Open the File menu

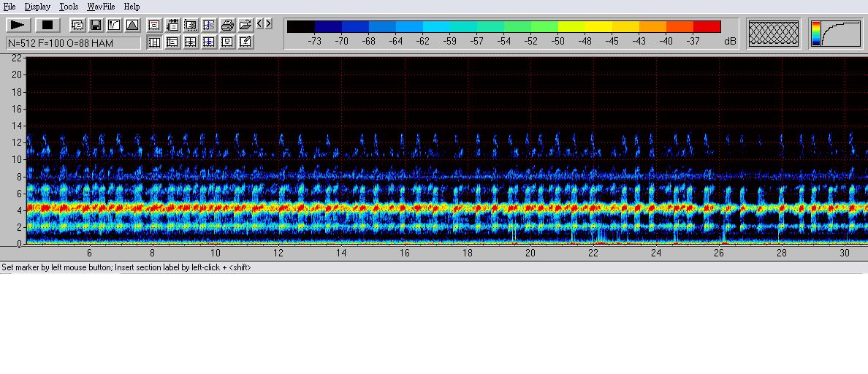click(x=9, y=7)
